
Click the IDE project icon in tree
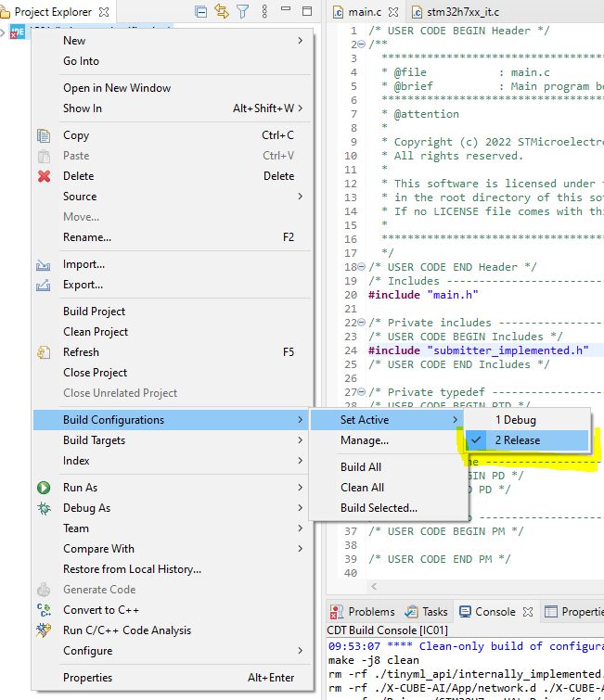[x=18, y=32]
